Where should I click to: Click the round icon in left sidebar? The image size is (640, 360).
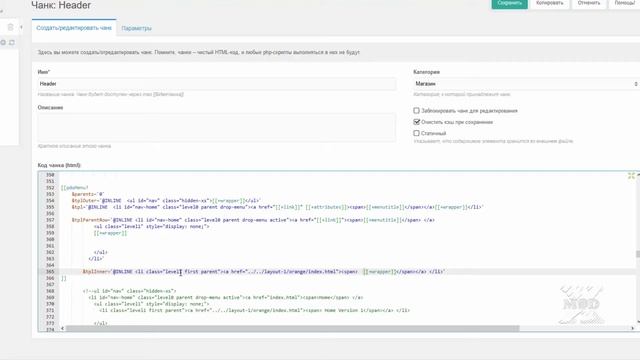(x=3, y=42)
